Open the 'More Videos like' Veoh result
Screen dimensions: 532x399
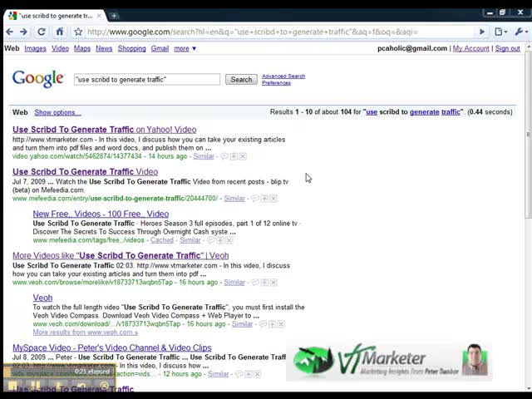(x=121, y=255)
